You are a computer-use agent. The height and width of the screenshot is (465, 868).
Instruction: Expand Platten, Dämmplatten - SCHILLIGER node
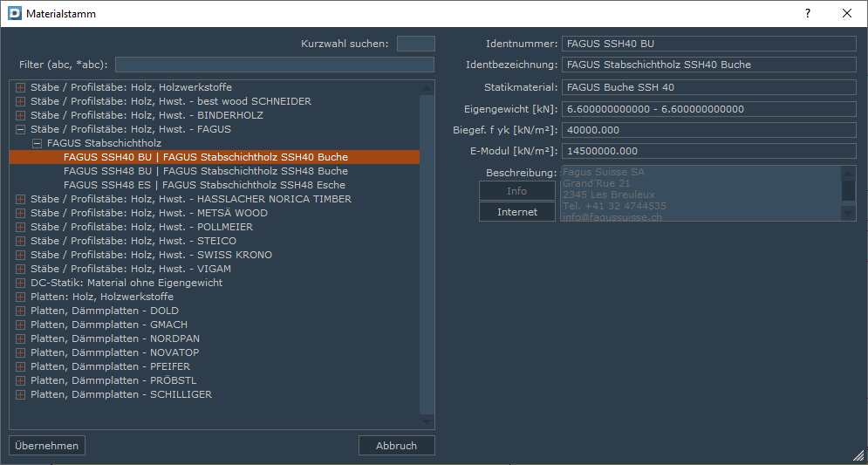click(x=20, y=394)
